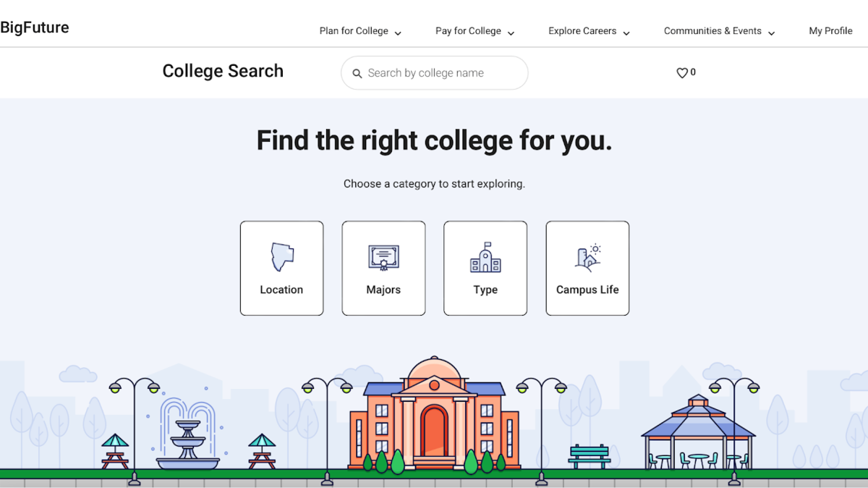Choose the Location card to explore
This screenshot has height=488, width=868.
[281, 268]
